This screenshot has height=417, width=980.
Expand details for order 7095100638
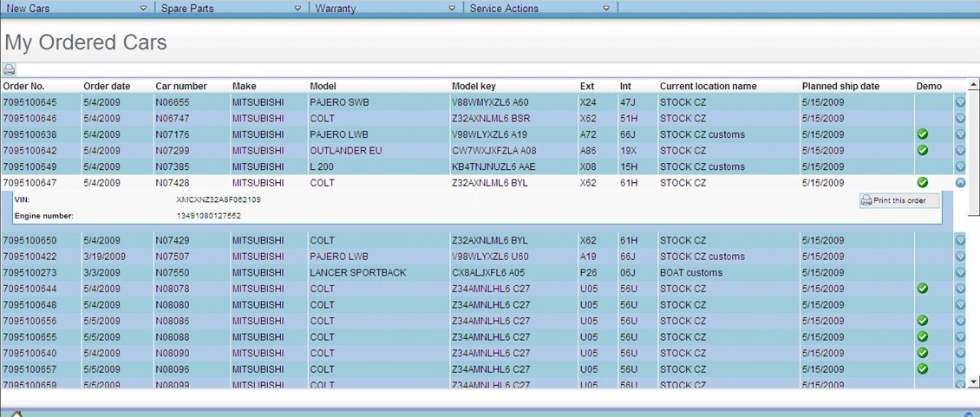tap(961, 134)
